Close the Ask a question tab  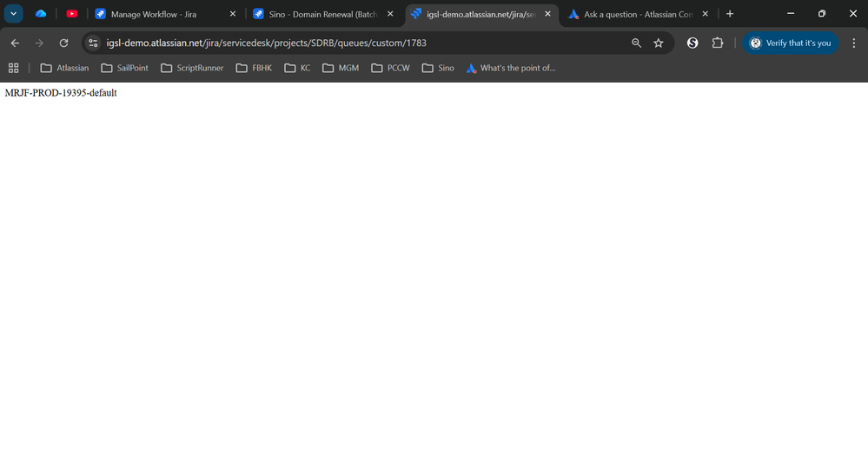pyautogui.click(x=706, y=14)
